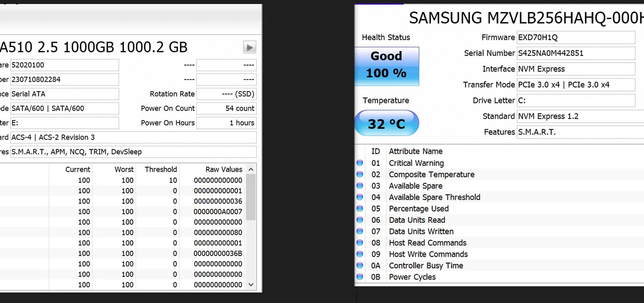Viewport: 644px width, 303px height.
Task: Click the A510 drive letter field showing E:
Action: click(64, 123)
